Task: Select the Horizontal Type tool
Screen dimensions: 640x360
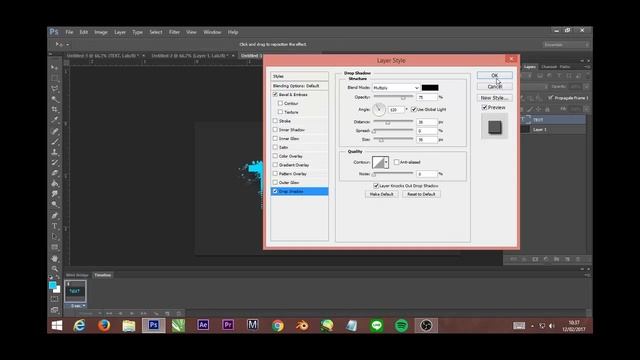Action: click(54, 226)
